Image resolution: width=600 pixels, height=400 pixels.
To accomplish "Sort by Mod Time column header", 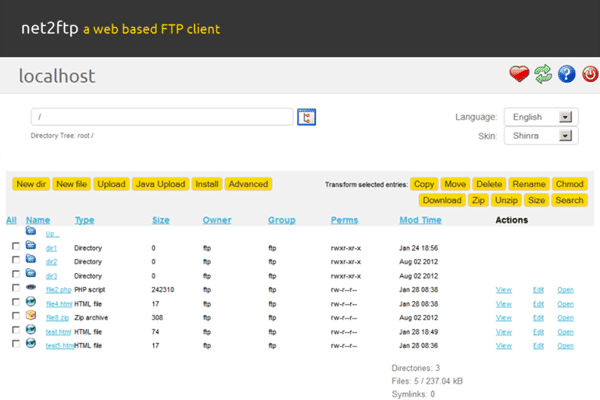I will [x=419, y=220].
